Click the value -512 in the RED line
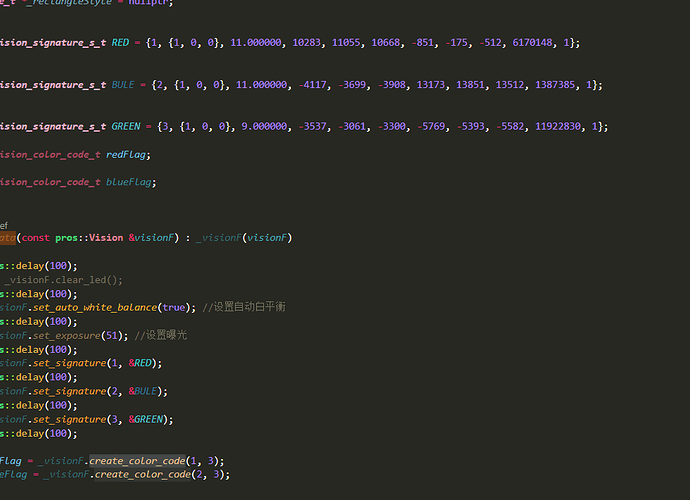 coord(490,43)
